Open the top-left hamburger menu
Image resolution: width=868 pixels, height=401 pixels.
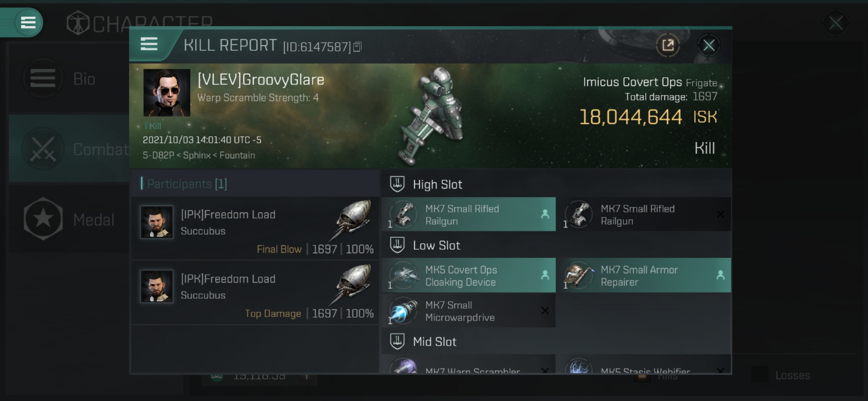28,22
